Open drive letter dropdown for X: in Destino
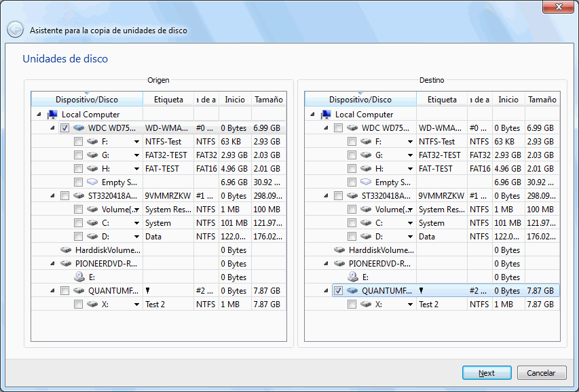Viewport: 579px width, 392px height. tap(410, 305)
